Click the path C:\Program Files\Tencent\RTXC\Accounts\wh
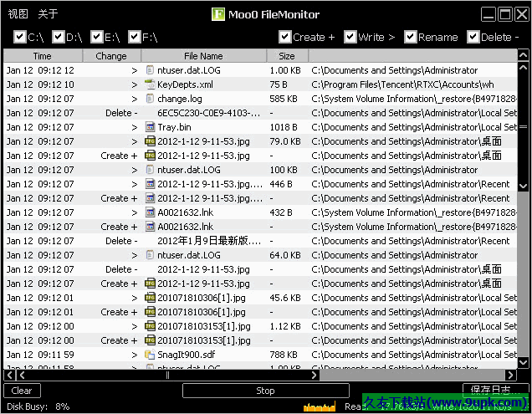Screen dimensions: 532x414 [402, 84]
